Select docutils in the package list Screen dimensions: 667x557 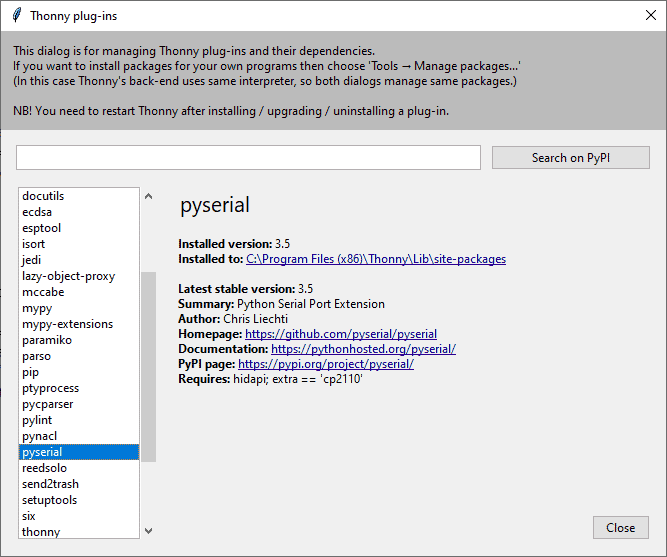tap(79, 196)
